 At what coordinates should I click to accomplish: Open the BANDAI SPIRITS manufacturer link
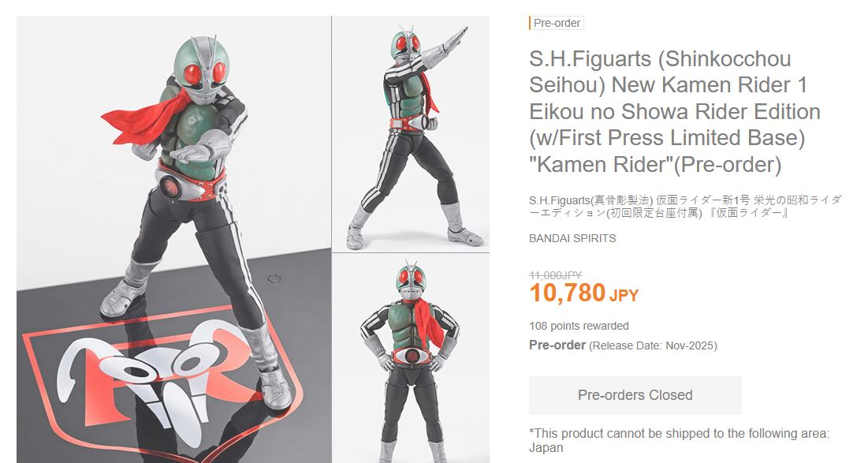572,238
